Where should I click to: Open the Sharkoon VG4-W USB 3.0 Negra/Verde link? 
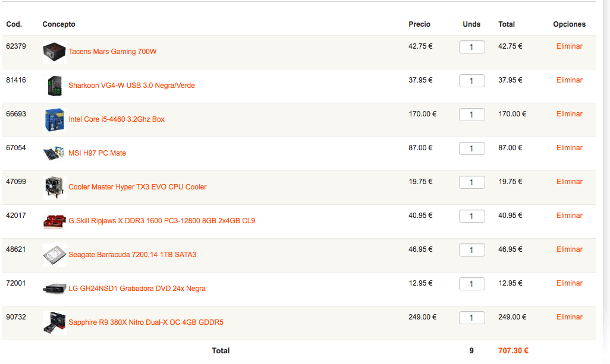point(131,86)
